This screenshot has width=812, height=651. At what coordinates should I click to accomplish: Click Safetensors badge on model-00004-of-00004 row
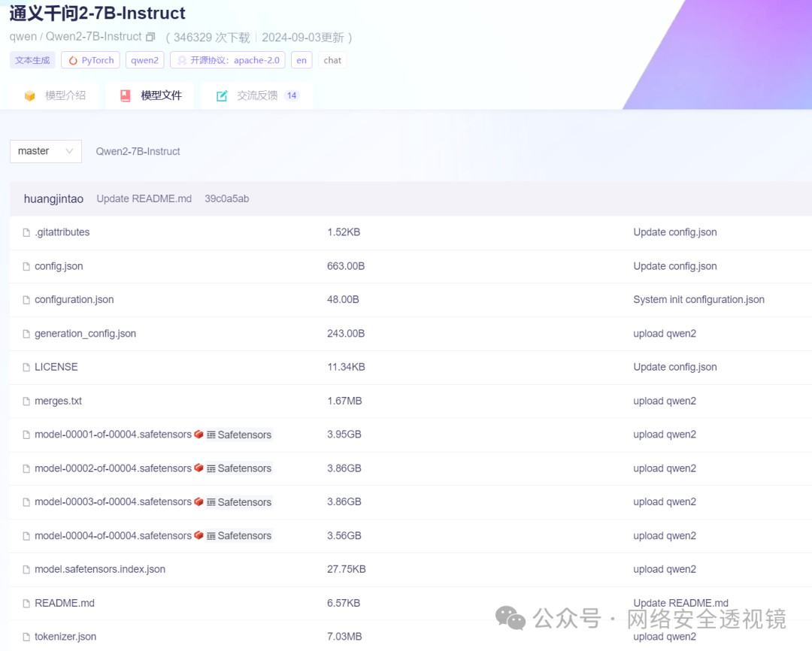click(x=239, y=536)
